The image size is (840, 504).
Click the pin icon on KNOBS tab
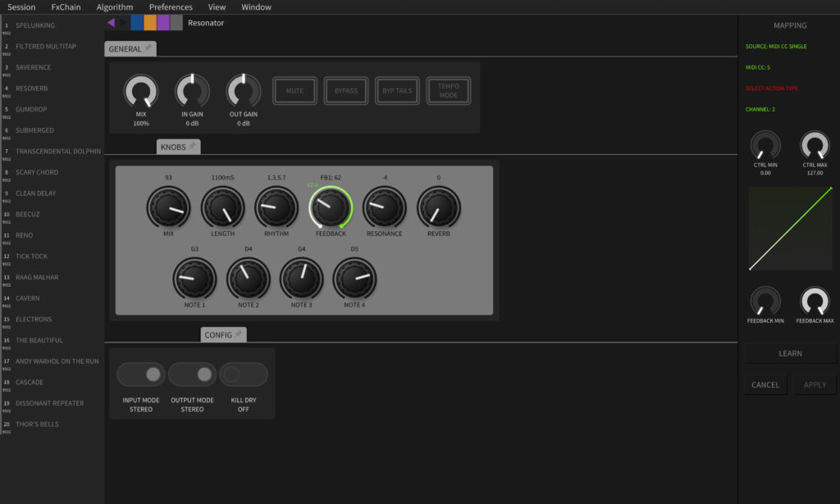(x=193, y=147)
